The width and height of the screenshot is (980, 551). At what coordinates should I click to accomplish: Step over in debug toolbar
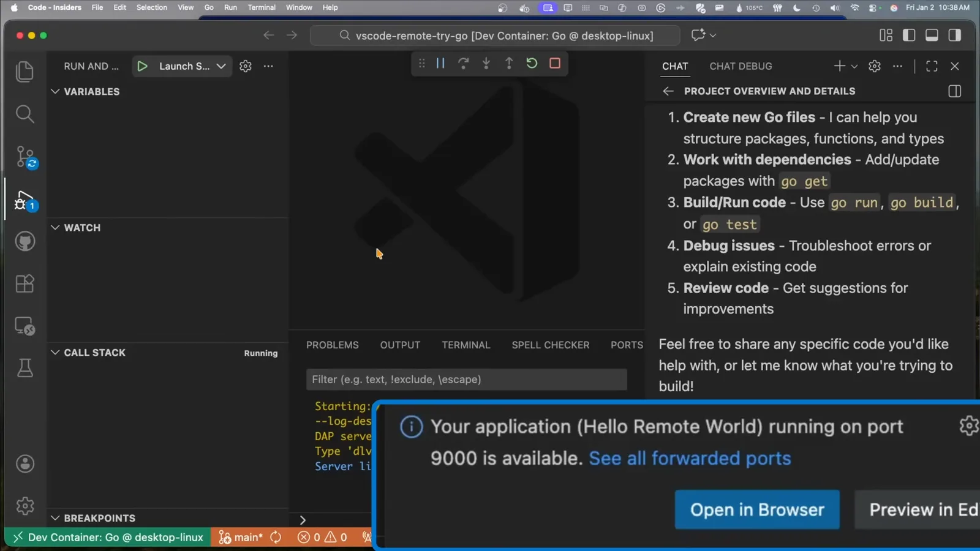pos(463,63)
